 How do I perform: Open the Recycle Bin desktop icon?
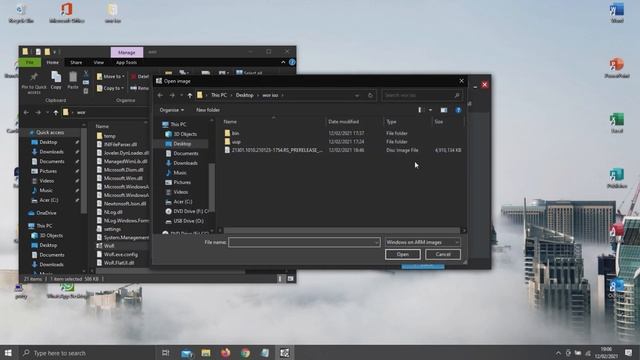21,13
